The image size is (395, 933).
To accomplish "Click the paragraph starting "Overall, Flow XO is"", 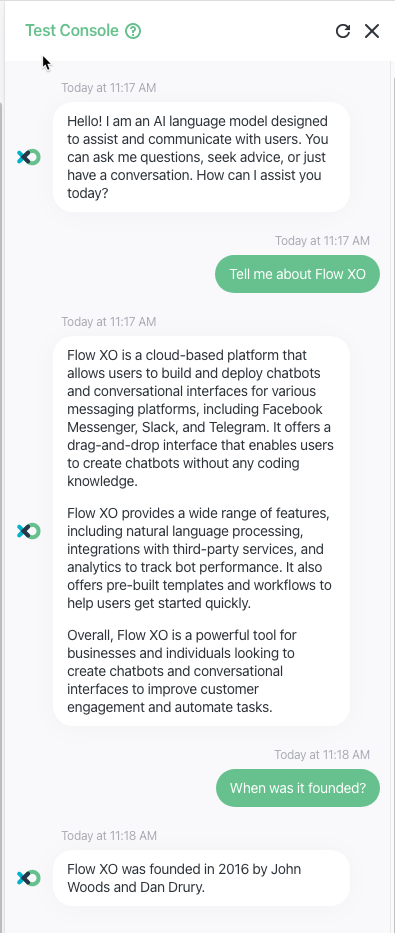I will (x=181, y=671).
